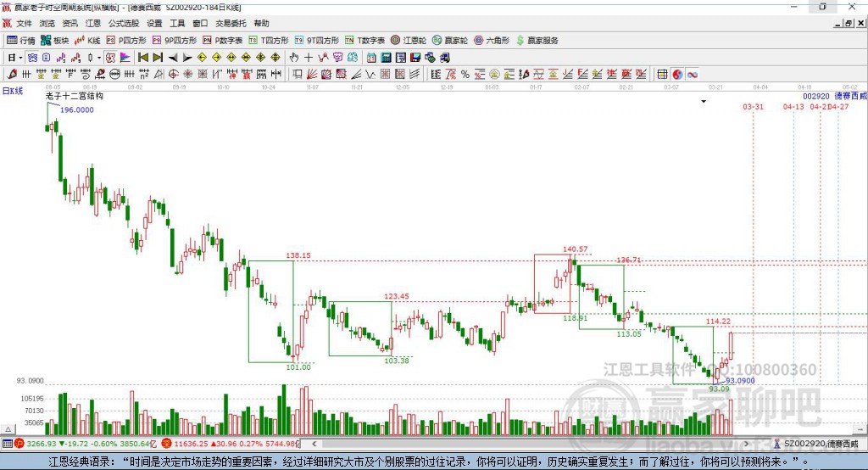The image size is (868, 470).
Task: Select the zigzag wave line tool
Action: coord(370,75)
